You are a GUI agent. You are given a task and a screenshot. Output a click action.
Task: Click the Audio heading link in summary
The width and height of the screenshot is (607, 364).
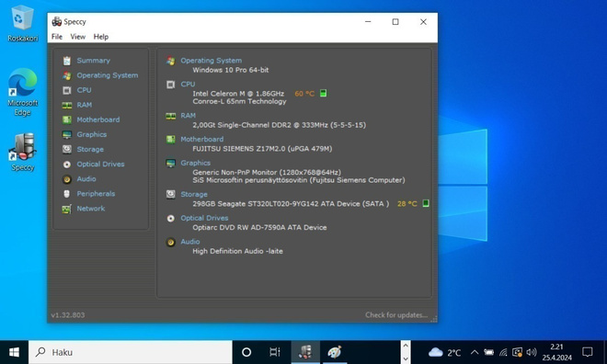190,242
